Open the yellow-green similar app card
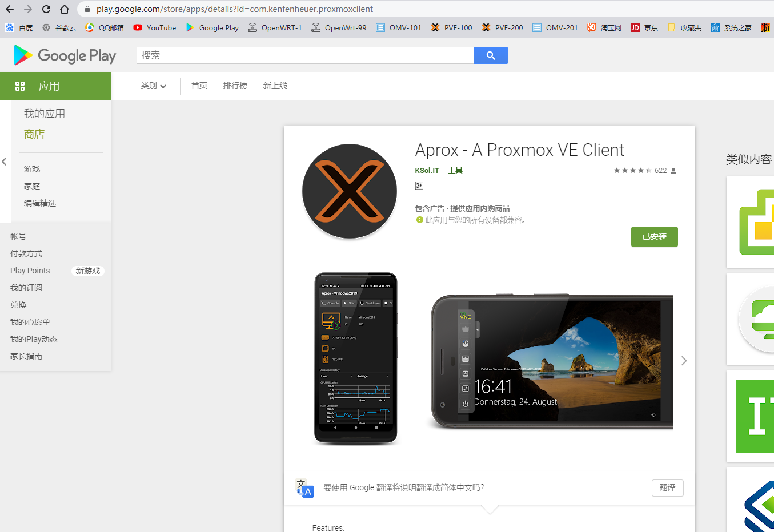 [750, 222]
